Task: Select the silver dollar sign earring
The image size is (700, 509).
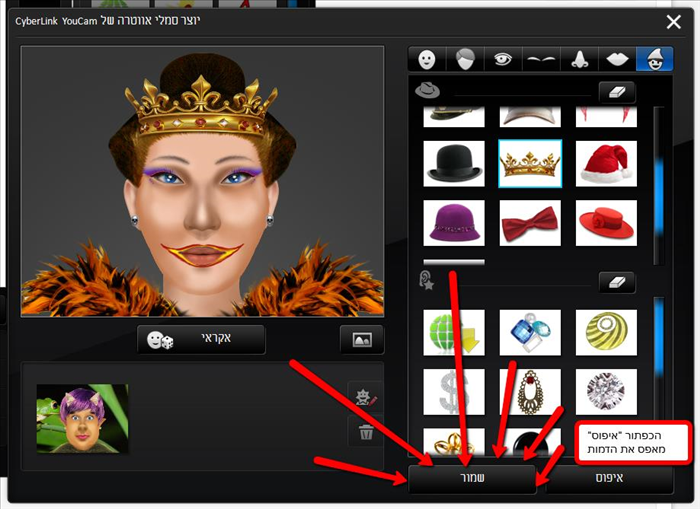Action: [x=454, y=392]
